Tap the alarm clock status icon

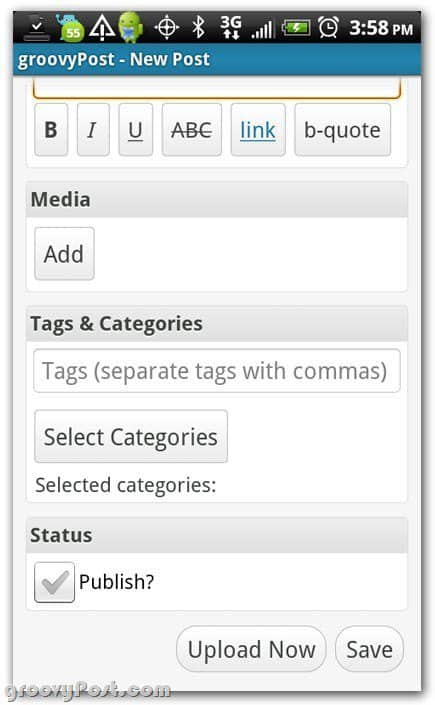[328, 27]
